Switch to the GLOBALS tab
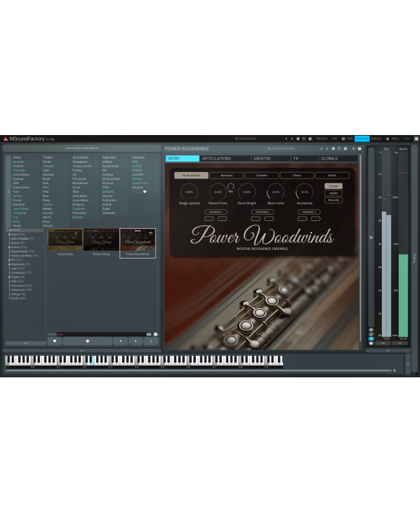This screenshot has width=420, height=513. click(x=338, y=158)
